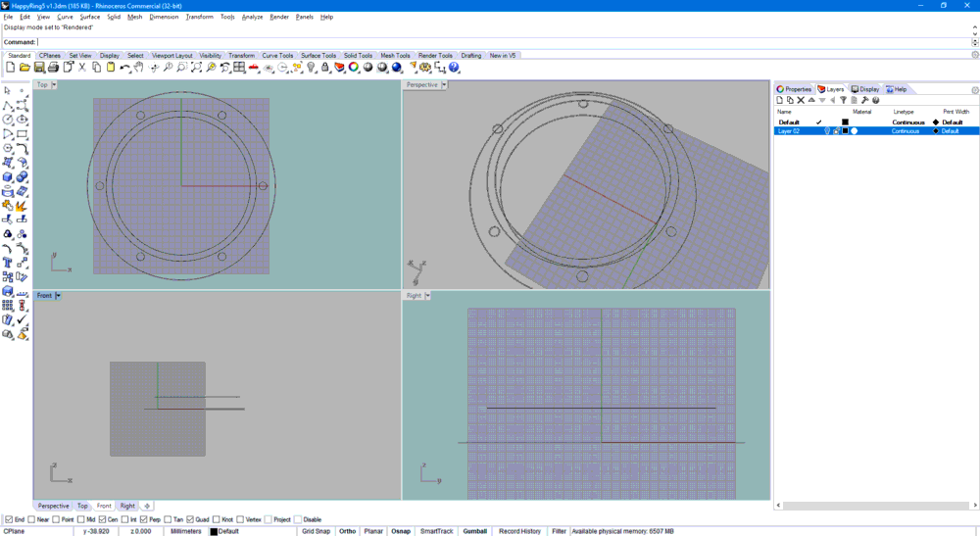
Task: Select the Text object tool in sidebar
Action: (x=8, y=263)
